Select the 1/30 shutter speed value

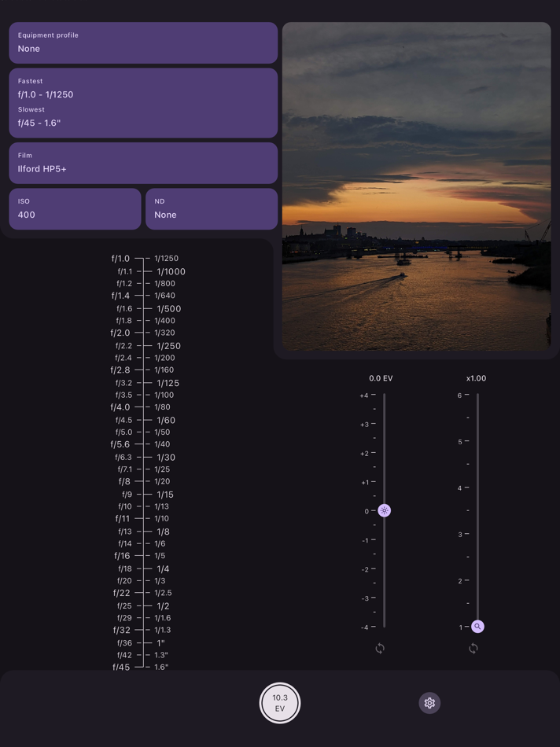(166, 458)
